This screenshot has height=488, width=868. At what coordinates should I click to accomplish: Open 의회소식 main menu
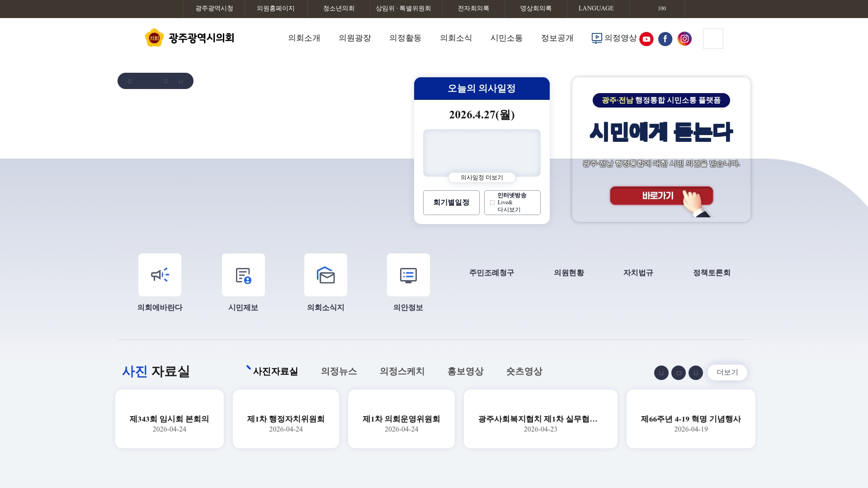tap(456, 38)
